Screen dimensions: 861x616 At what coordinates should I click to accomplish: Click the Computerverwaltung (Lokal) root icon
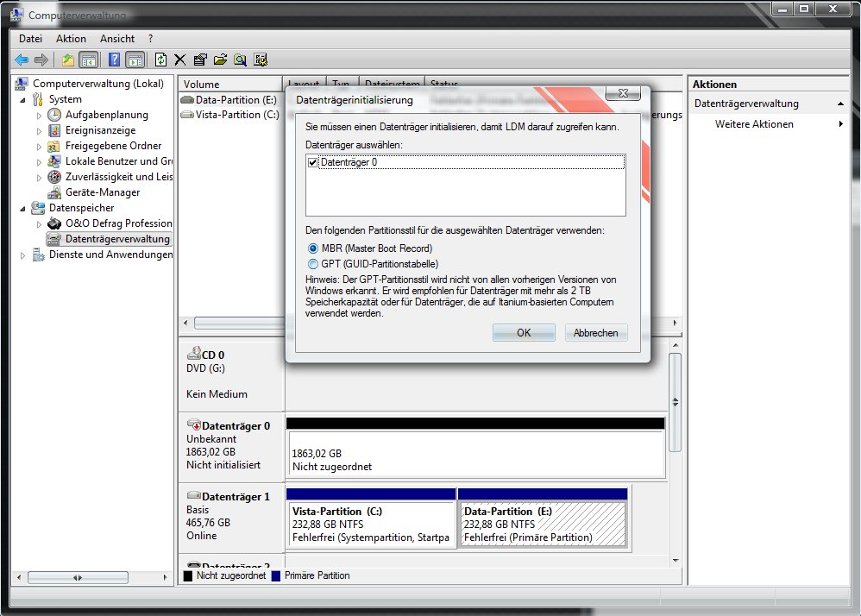tap(22, 84)
